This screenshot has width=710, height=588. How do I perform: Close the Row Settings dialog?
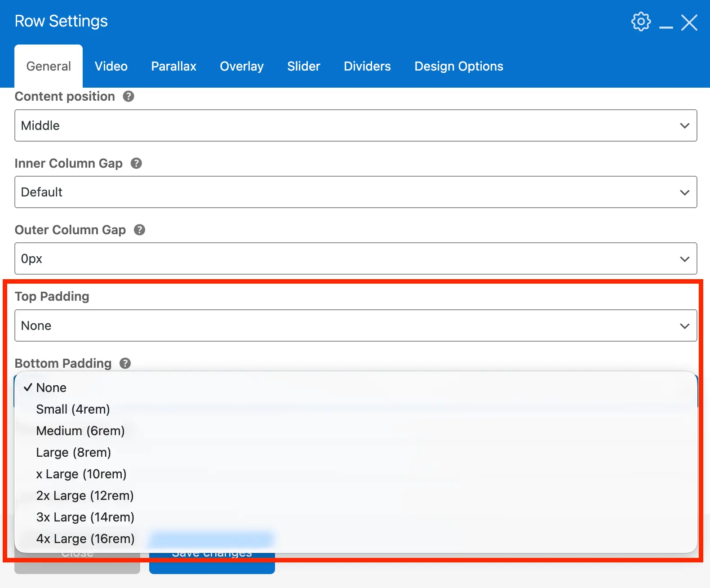point(689,22)
